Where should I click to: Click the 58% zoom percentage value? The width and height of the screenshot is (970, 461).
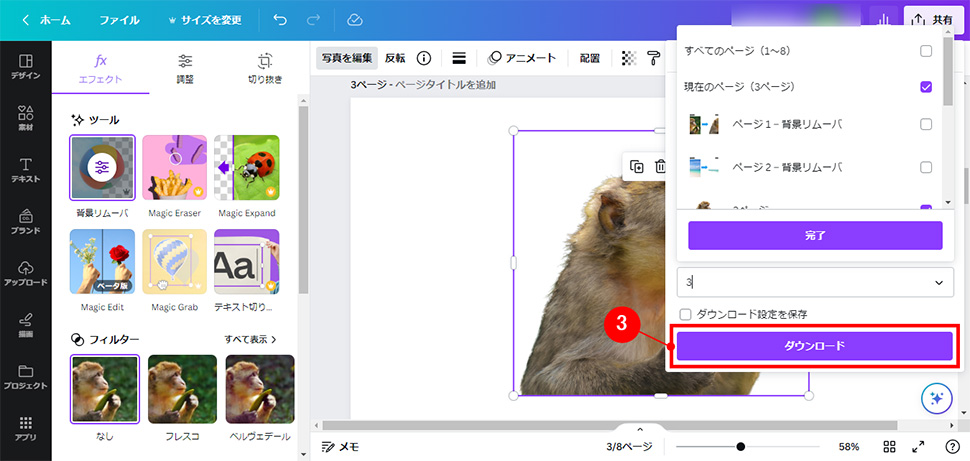[849, 447]
